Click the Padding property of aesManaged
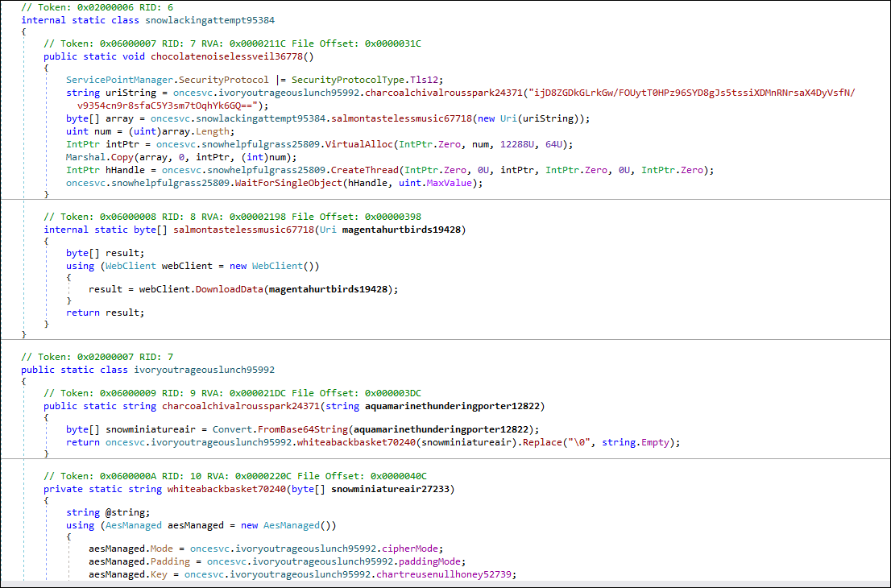This screenshot has width=891, height=588. [171, 562]
